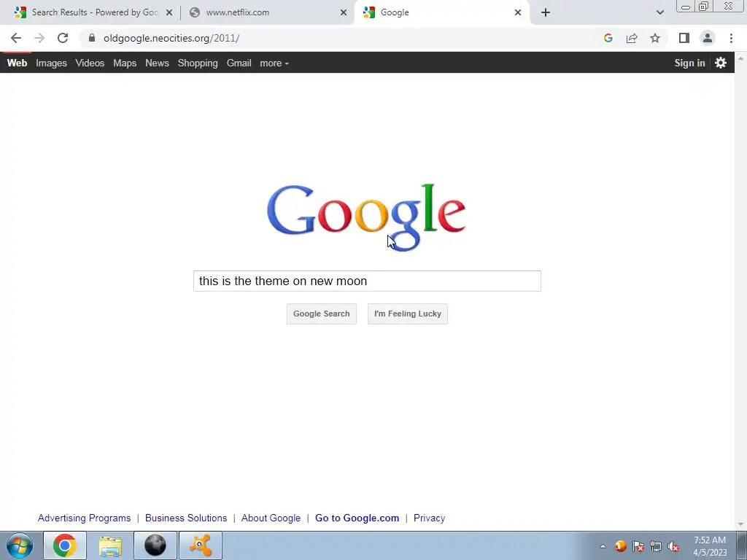Viewport: 747px width, 560px height.
Task: Open Images in Google nav bar
Action: [x=52, y=63]
